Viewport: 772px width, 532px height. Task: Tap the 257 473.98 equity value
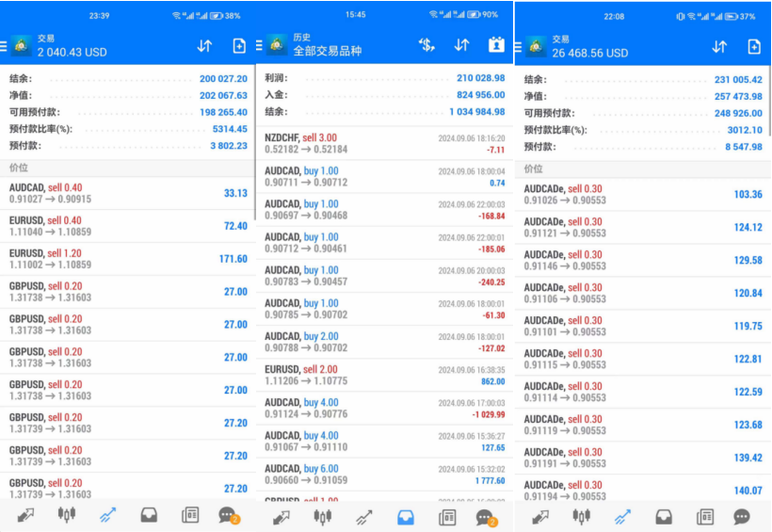[x=738, y=97]
